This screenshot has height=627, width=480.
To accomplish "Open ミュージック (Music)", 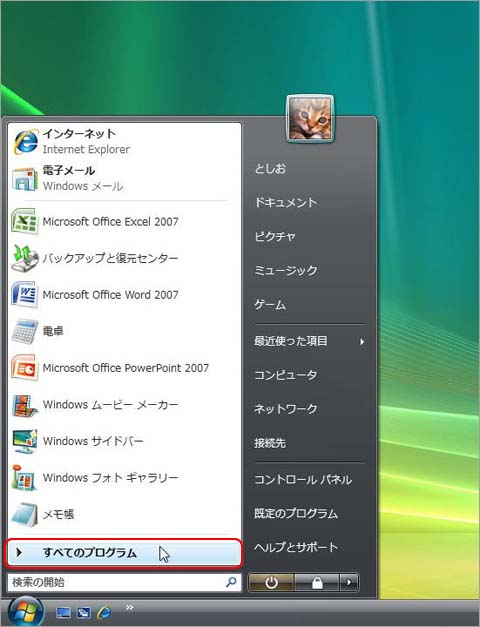I will point(286,271).
